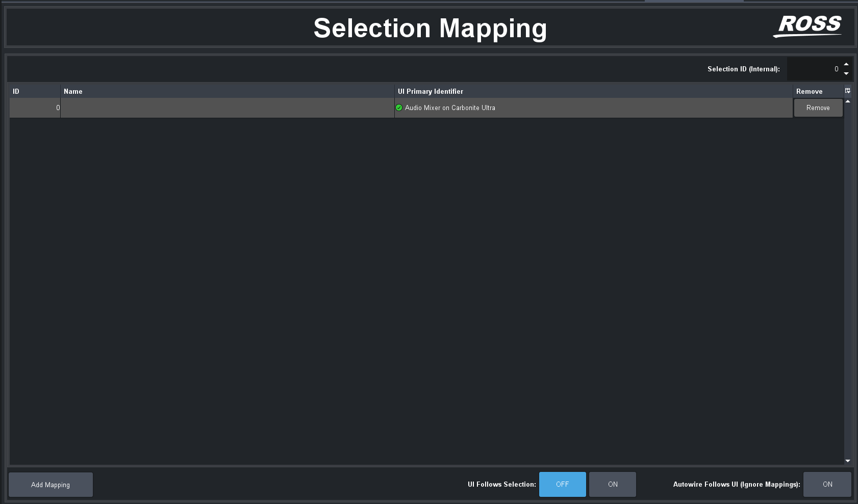Click the green status icon beside Audio Mixer
The image size is (858, 504).
pyautogui.click(x=399, y=108)
